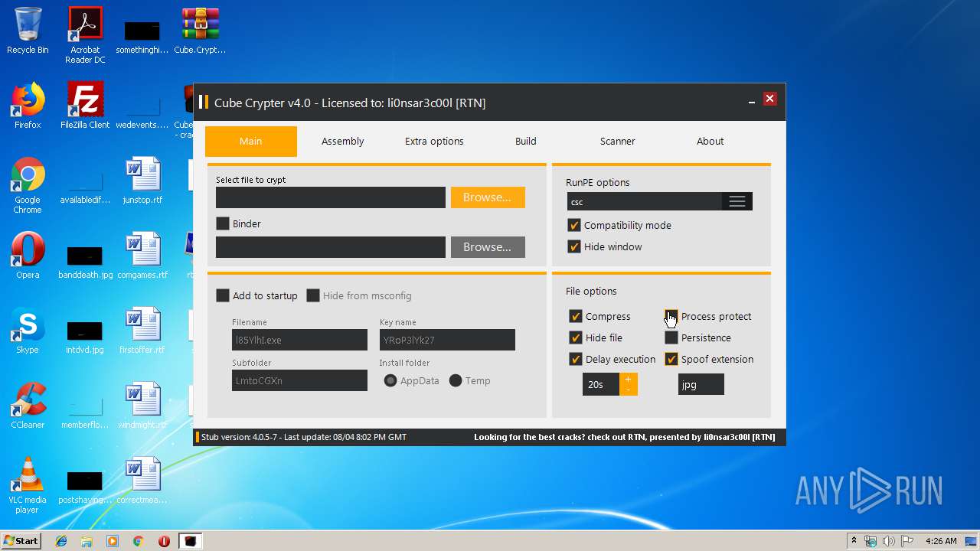Screen dimensions: 980x551
Task: Switch to the Assembly tab
Action: (x=342, y=141)
